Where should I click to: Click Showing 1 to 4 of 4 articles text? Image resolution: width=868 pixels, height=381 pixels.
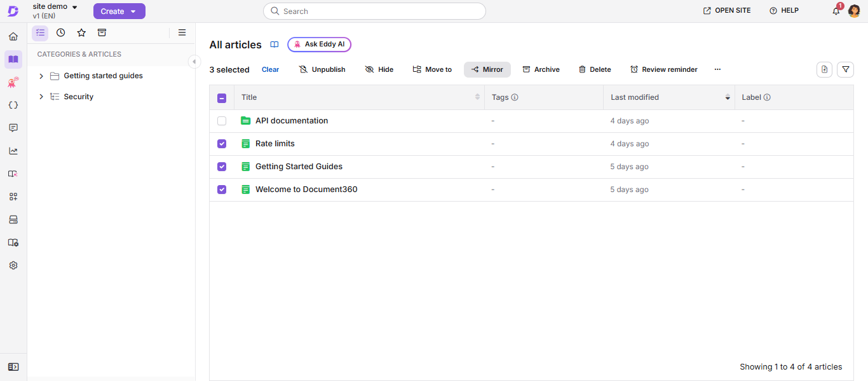791,367
